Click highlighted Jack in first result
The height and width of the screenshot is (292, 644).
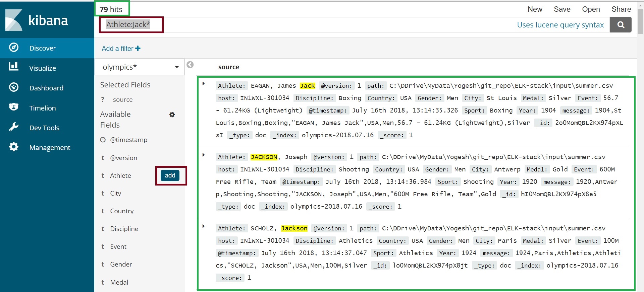point(308,86)
